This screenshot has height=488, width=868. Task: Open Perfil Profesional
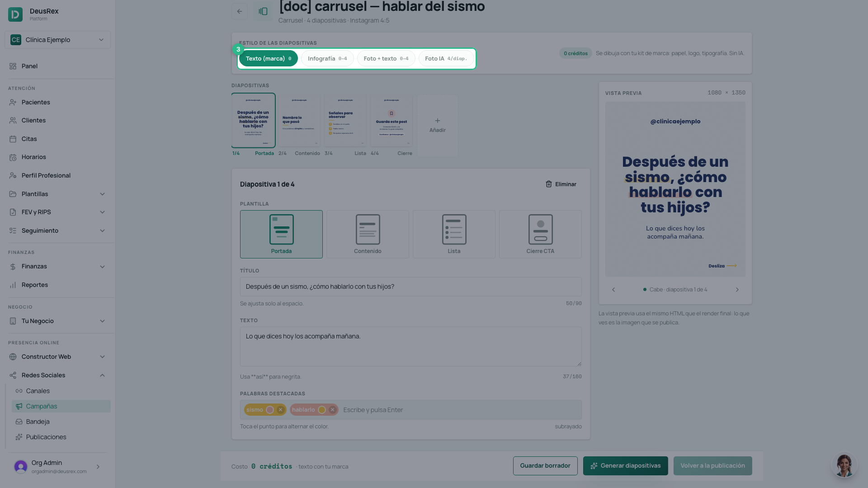click(x=57, y=175)
